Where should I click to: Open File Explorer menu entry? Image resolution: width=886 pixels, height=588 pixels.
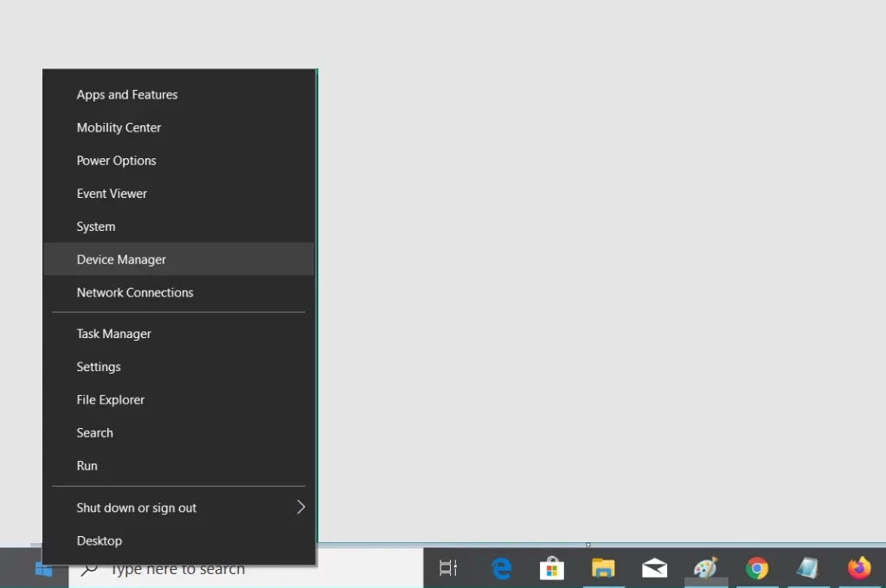178,399
